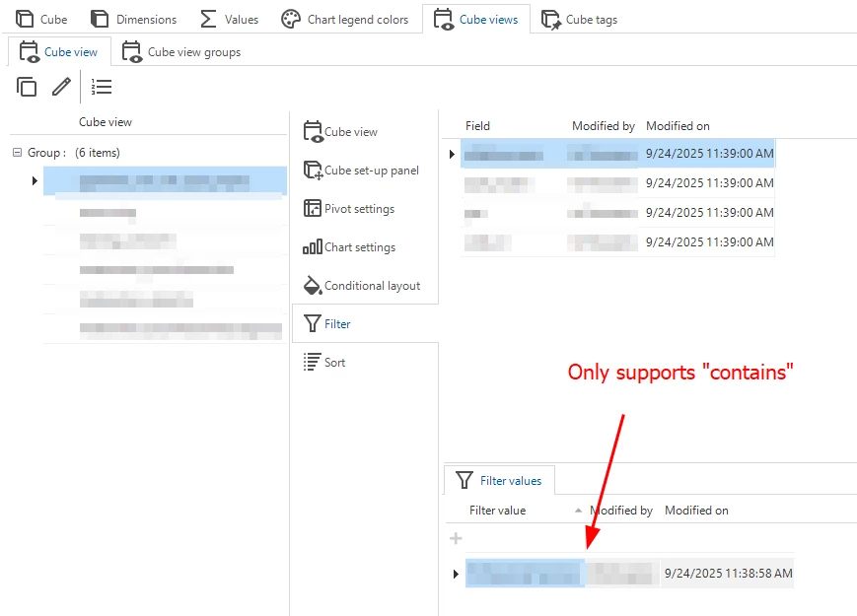Click the bar chart settings icon
857x616 pixels.
coord(313,246)
